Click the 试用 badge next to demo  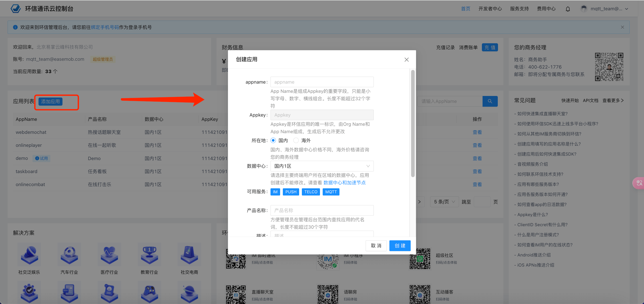[41, 158]
